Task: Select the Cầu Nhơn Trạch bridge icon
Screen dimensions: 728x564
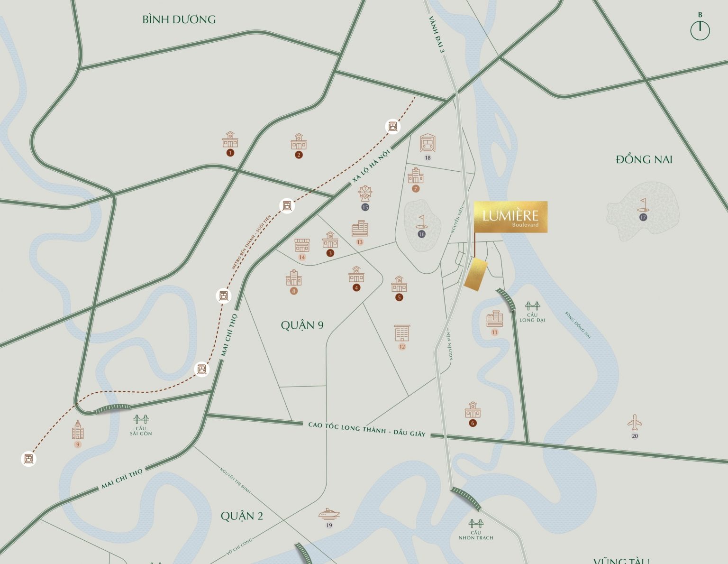Action: (x=476, y=524)
